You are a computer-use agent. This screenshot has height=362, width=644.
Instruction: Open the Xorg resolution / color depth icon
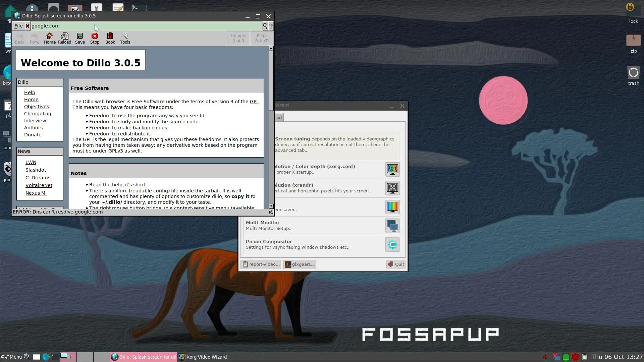[392, 169]
